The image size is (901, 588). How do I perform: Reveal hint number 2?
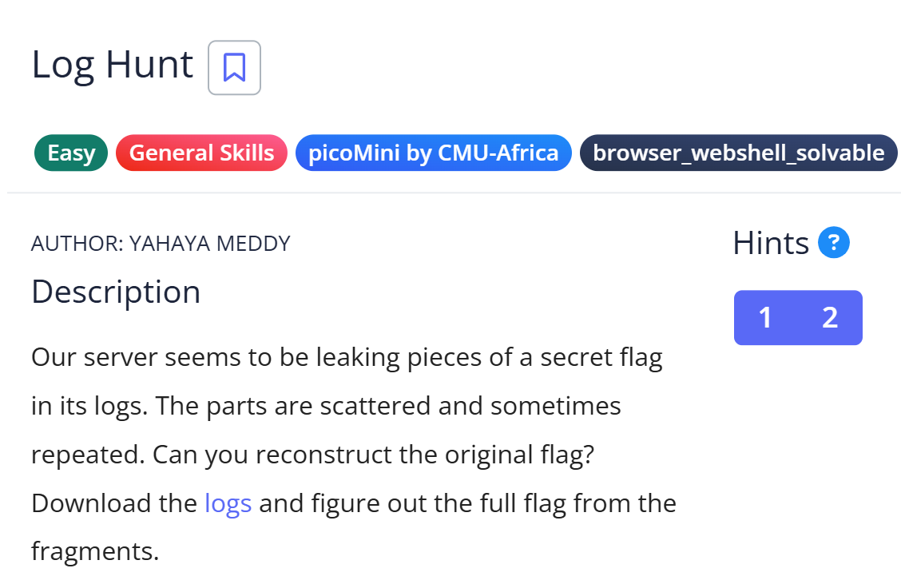coord(830,318)
